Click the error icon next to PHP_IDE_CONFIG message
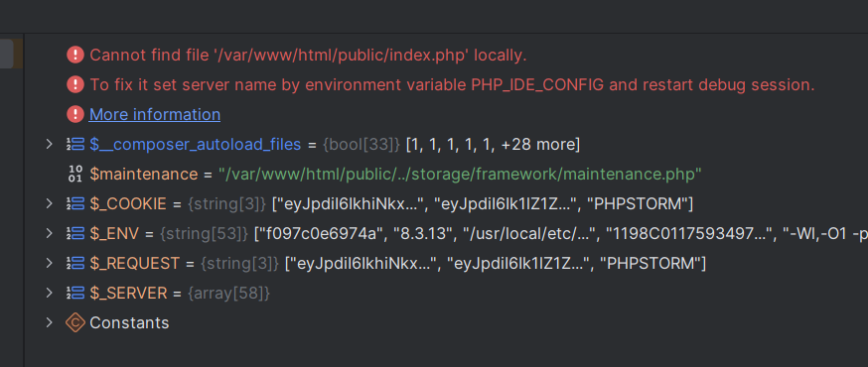868x367 pixels. pos(74,84)
